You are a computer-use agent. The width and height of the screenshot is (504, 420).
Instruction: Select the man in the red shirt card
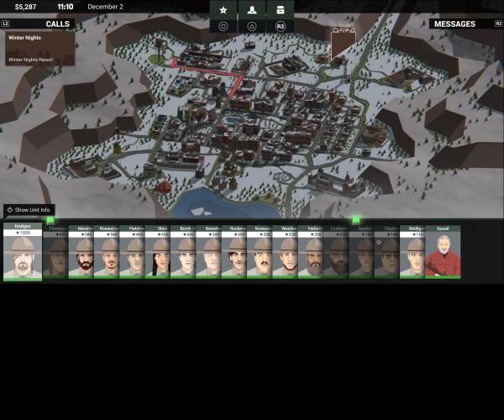click(443, 252)
